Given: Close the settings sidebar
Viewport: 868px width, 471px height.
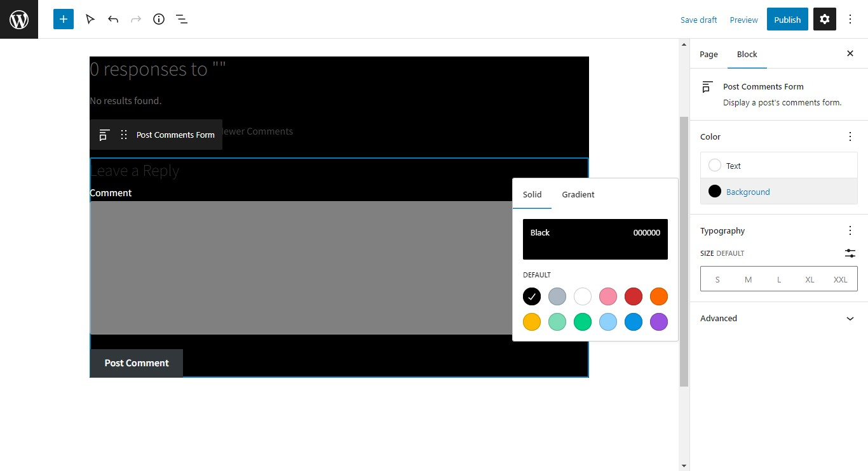Looking at the screenshot, I should (850, 54).
